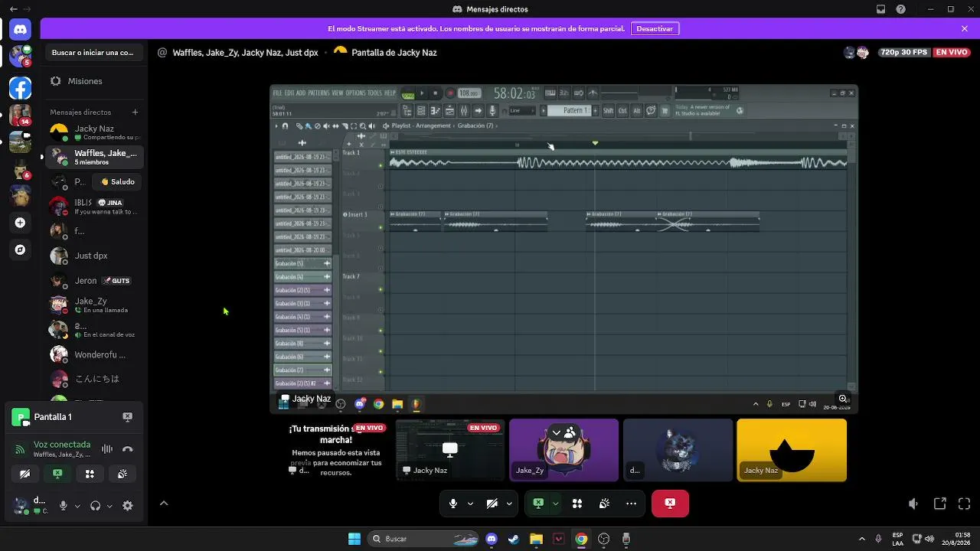Image resolution: width=980 pixels, height=551 pixels.
Task: Open Steam from the Windows taskbar
Action: [514, 539]
